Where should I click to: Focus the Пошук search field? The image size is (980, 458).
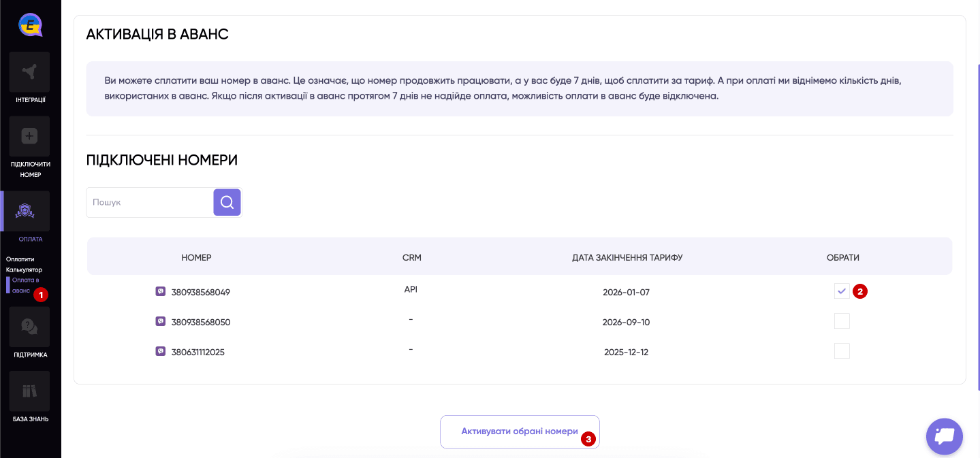pos(150,202)
